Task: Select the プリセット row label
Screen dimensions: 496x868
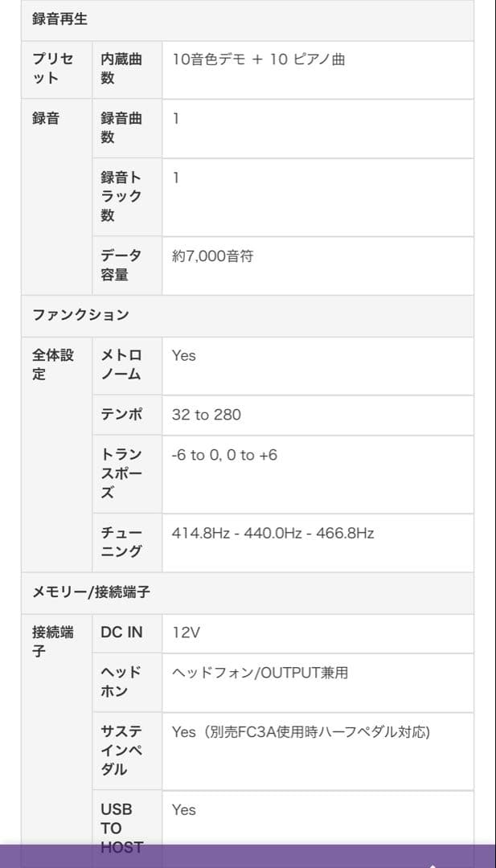Action: coord(52,69)
